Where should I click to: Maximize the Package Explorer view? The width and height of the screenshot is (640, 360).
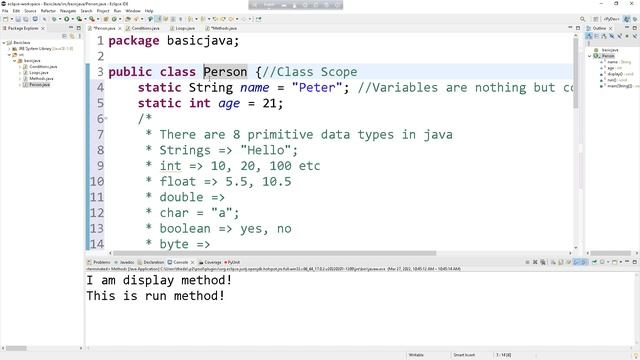point(79,28)
